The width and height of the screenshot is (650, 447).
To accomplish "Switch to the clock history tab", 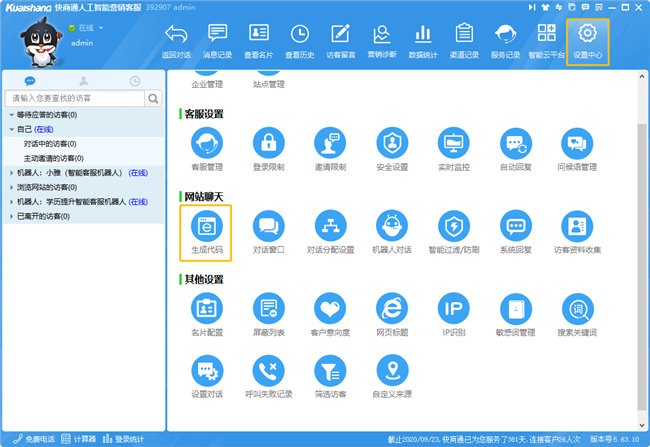I will [135, 80].
